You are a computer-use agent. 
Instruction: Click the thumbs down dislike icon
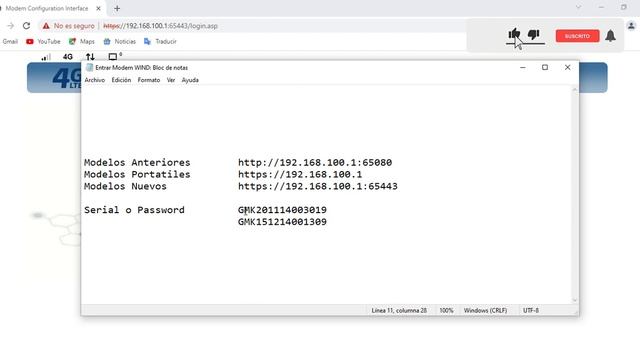[533, 35]
